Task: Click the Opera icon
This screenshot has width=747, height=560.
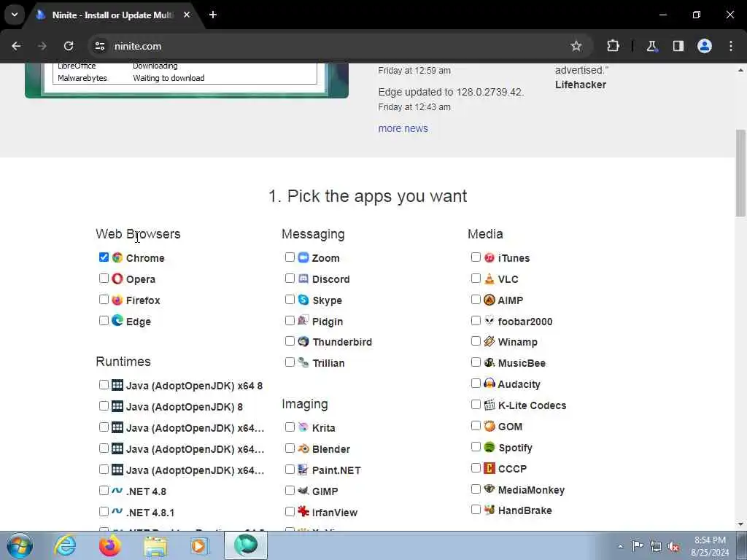Action: coord(117,279)
